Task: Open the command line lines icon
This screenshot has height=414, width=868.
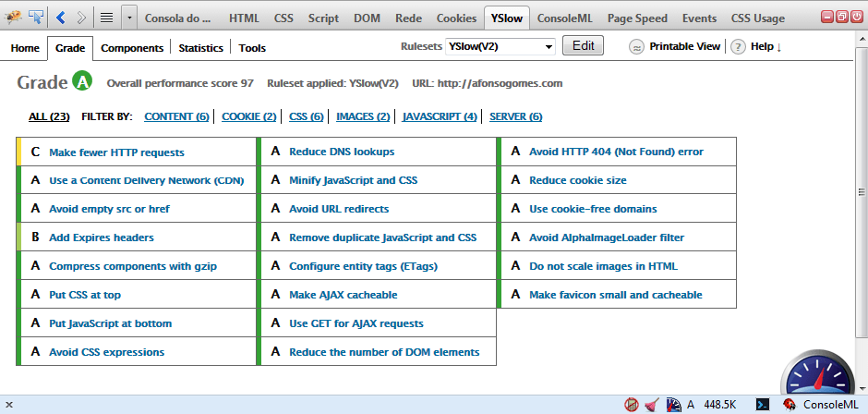Action: [106, 18]
